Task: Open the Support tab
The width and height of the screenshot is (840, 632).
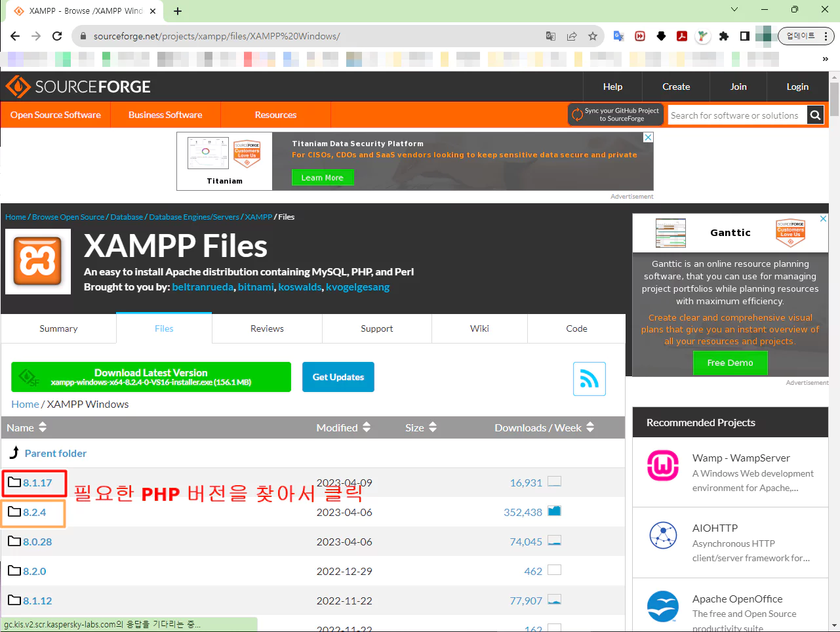Action: (377, 328)
